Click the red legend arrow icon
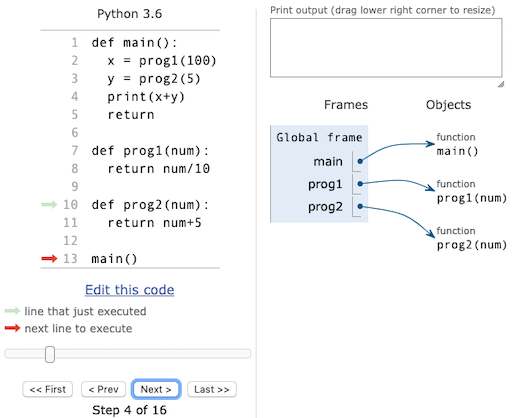 pyautogui.click(x=13, y=328)
